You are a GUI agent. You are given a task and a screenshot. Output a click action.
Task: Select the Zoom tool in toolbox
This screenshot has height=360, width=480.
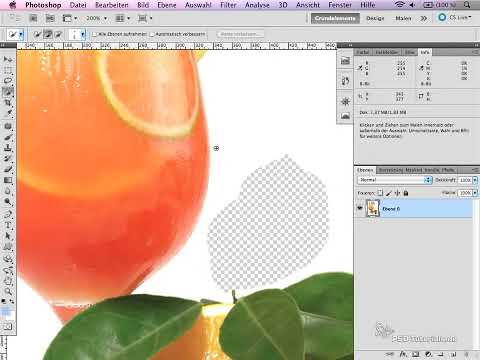(8, 291)
